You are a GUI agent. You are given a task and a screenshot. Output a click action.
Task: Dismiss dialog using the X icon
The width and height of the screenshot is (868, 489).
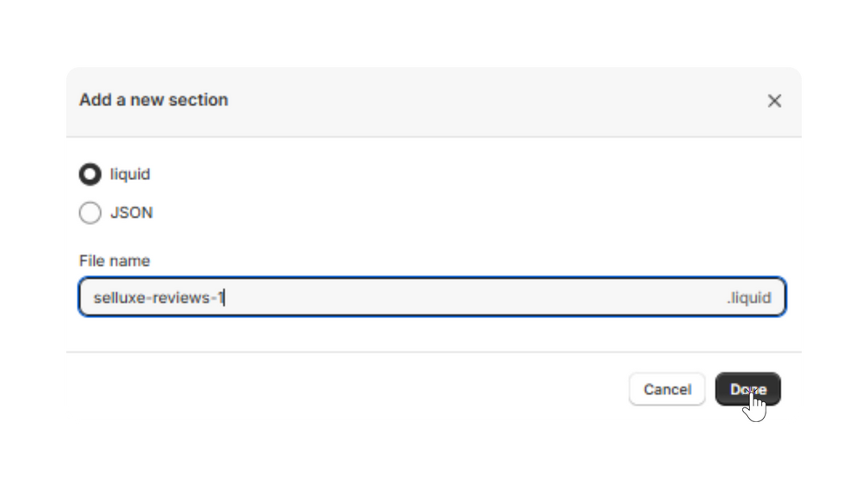(774, 101)
